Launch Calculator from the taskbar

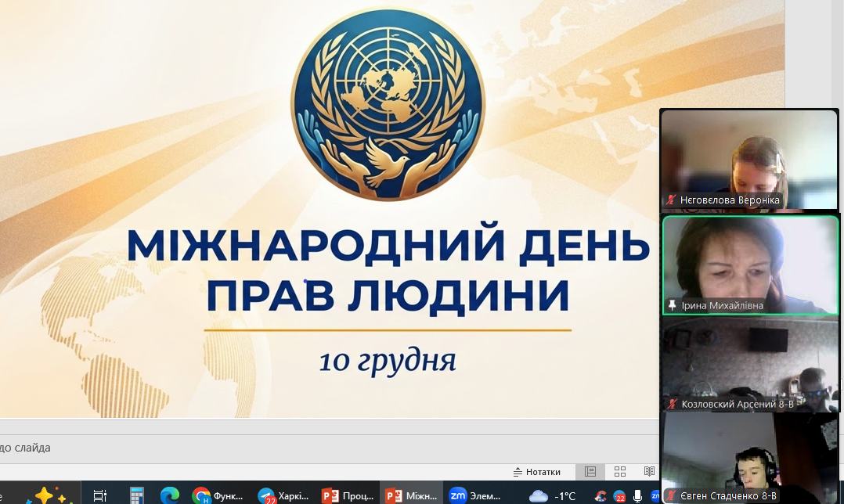135,495
